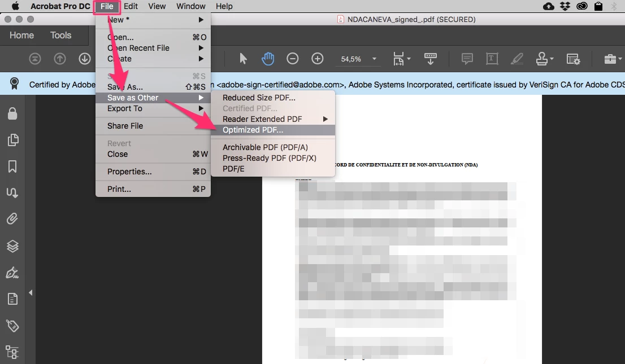This screenshot has height=364, width=625.
Task: Select PDF/E option
Action: (x=272, y=169)
